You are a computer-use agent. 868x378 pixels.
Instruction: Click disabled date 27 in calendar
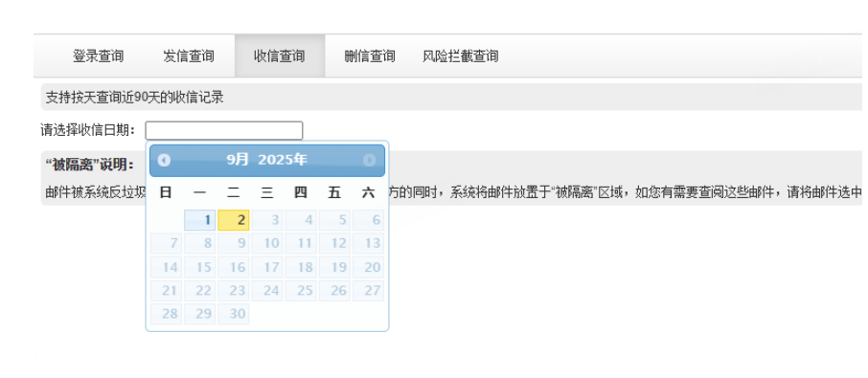click(369, 290)
